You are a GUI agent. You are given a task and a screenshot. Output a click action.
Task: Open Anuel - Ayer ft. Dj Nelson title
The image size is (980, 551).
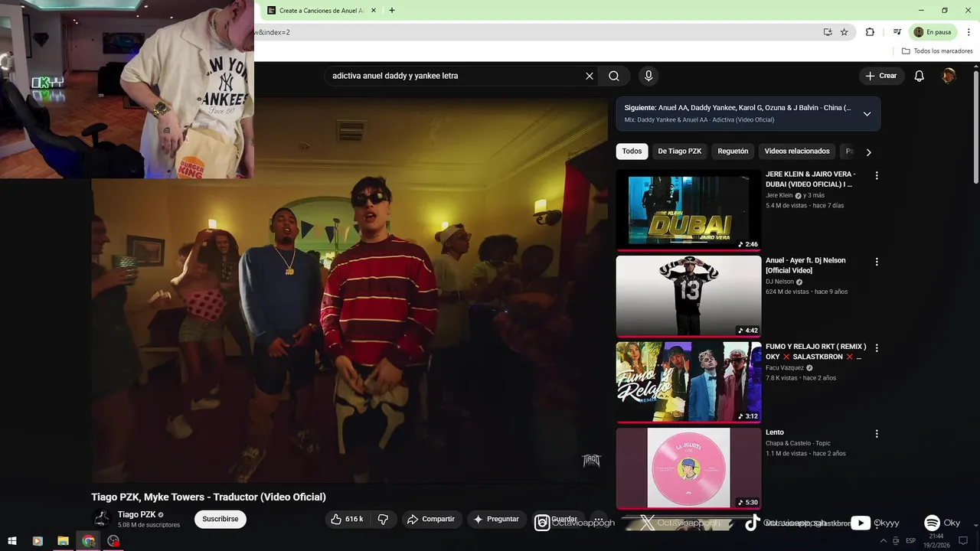pyautogui.click(x=806, y=266)
